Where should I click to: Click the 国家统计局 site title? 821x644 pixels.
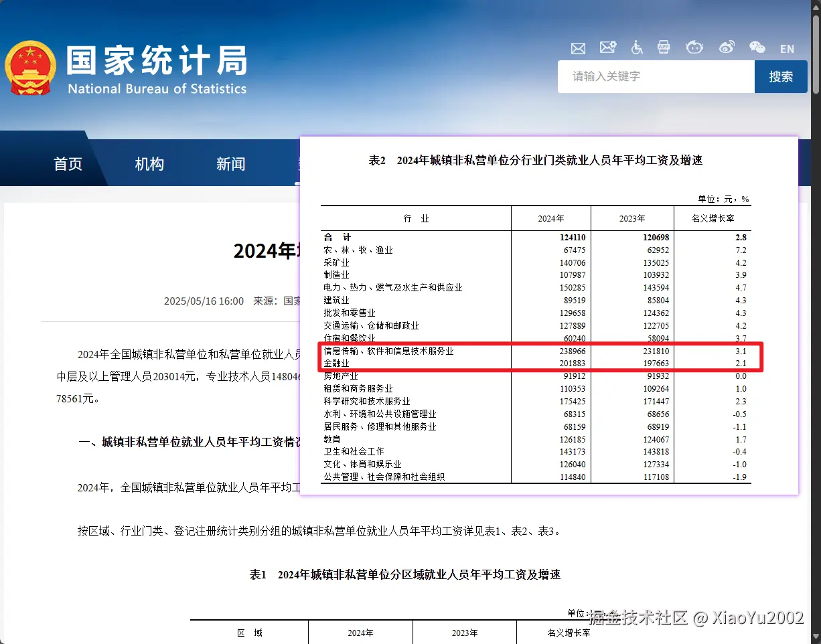point(157,61)
